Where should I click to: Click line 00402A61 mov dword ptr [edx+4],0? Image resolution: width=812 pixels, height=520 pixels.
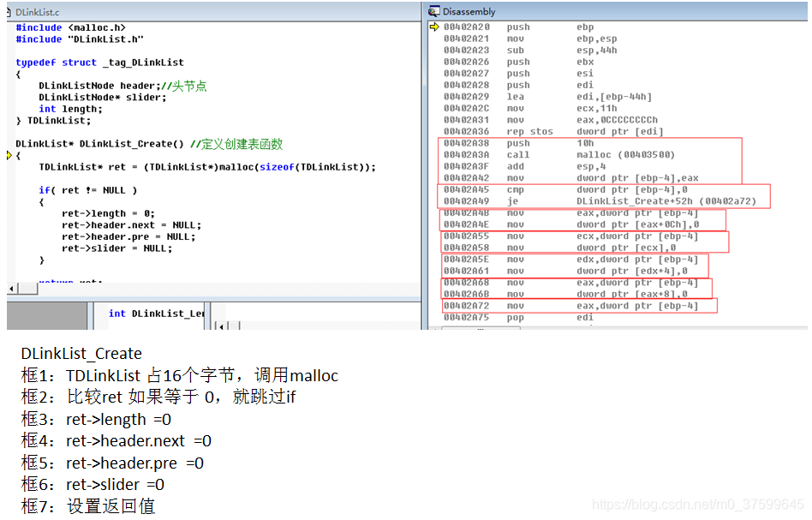[x=565, y=271]
